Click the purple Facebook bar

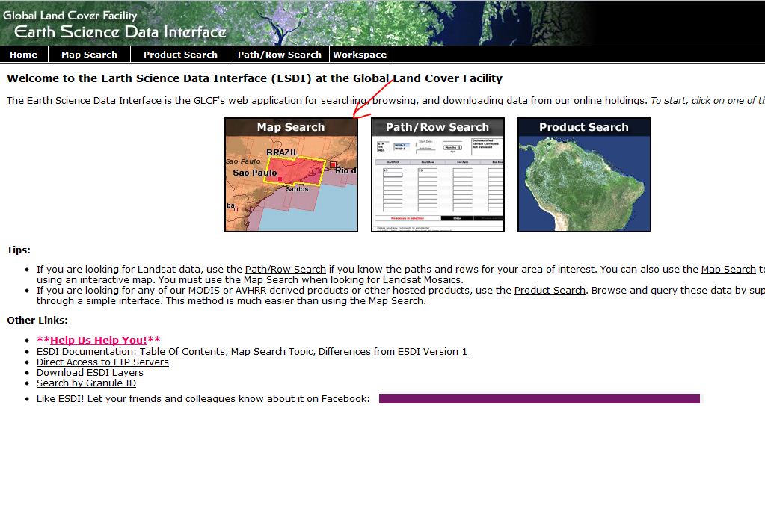click(x=539, y=399)
